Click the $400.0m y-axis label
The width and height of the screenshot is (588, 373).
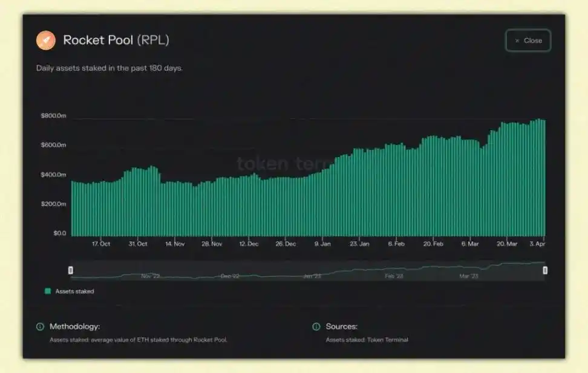pyautogui.click(x=53, y=175)
